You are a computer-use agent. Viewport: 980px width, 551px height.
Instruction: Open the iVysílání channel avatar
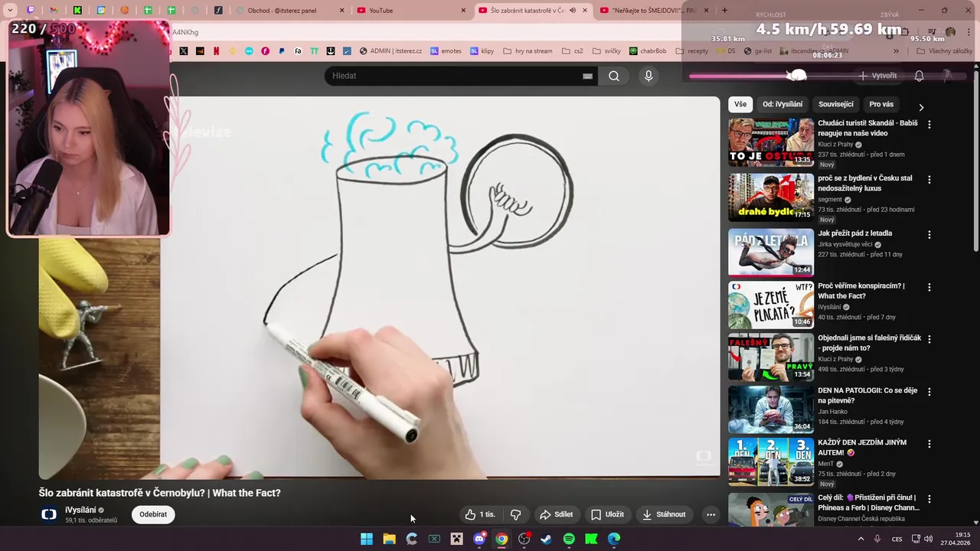[49, 514]
